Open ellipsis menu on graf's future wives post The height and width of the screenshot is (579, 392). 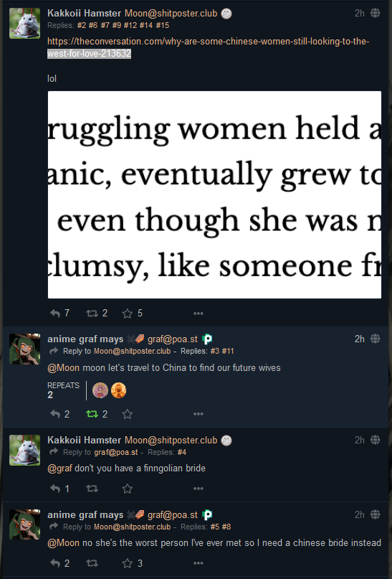199,414
